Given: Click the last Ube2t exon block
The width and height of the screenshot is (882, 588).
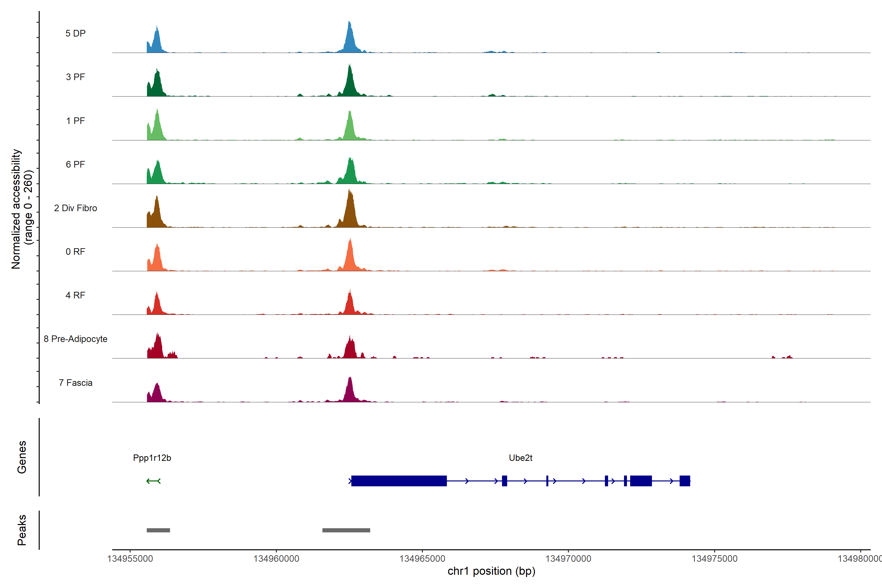Looking at the screenshot, I should [685, 481].
